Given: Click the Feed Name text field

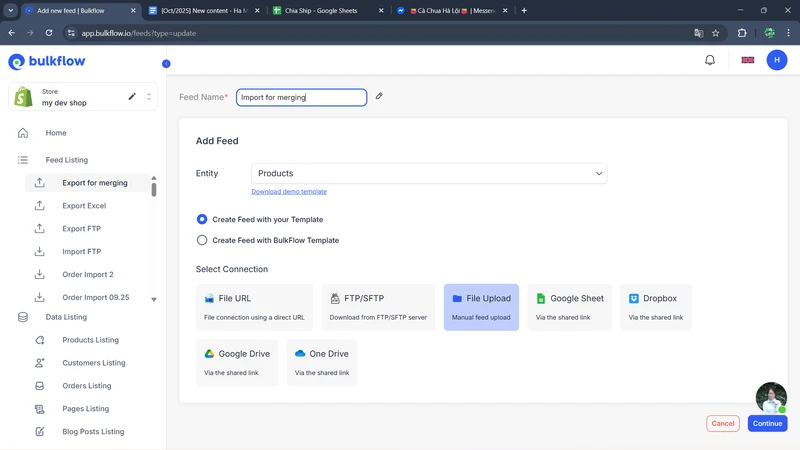Looking at the screenshot, I should click(x=301, y=97).
